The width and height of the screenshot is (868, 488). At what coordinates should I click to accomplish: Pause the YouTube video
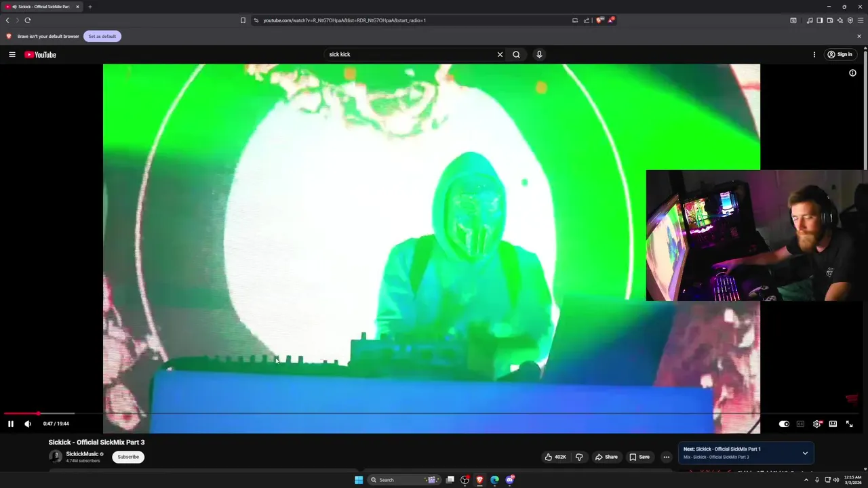[11, 424]
